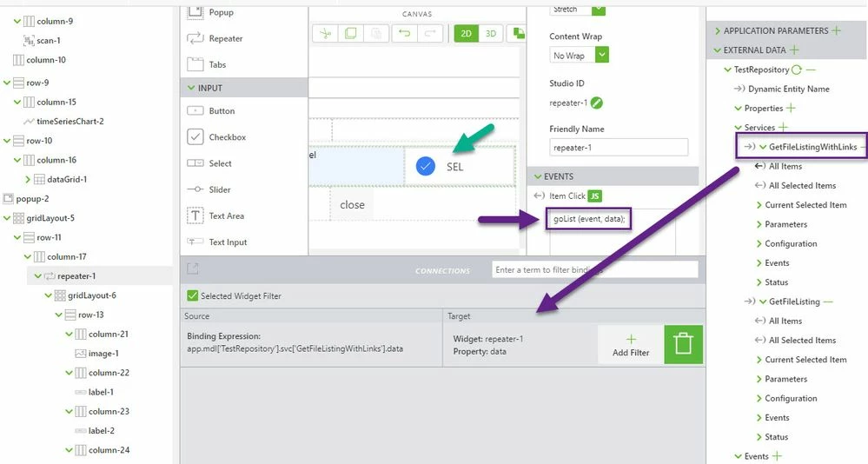Remove TestRepository with the minus icon

click(x=811, y=70)
